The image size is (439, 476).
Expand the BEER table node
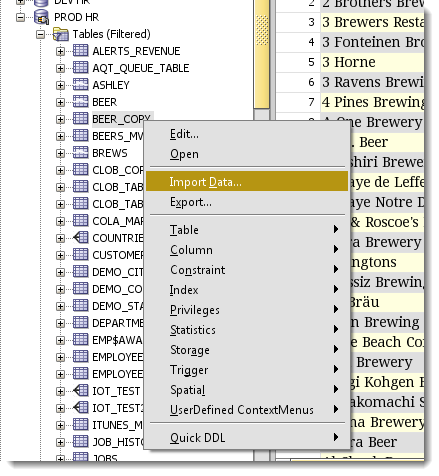pos(60,102)
